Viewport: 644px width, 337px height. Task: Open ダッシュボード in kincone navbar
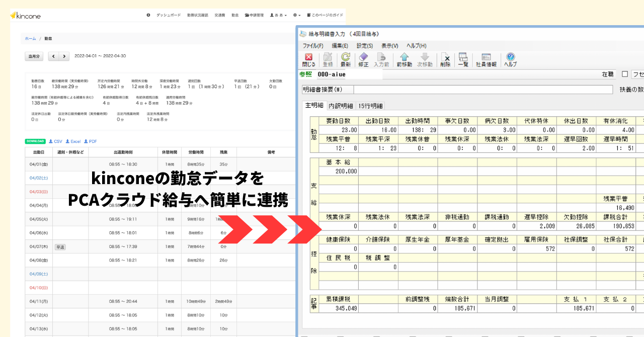pyautogui.click(x=169, y=16)
